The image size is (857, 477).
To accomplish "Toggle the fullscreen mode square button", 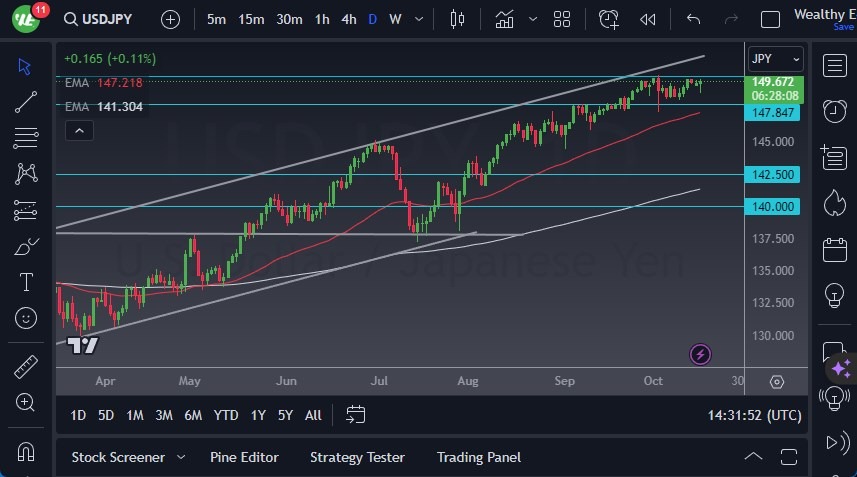I will click(770, 19).
